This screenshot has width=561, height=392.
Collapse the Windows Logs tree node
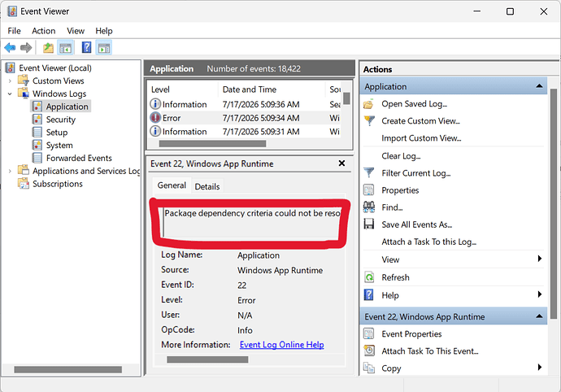(x=10, y=94)
